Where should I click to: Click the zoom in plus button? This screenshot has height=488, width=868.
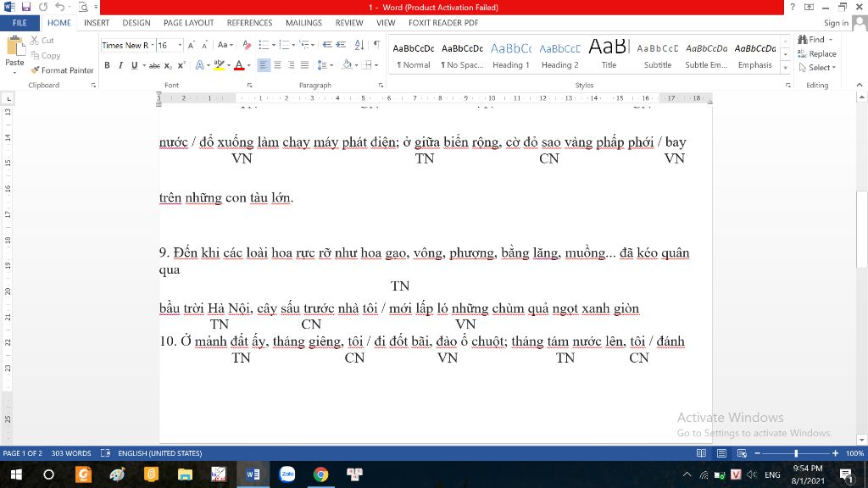coord(835,453)
